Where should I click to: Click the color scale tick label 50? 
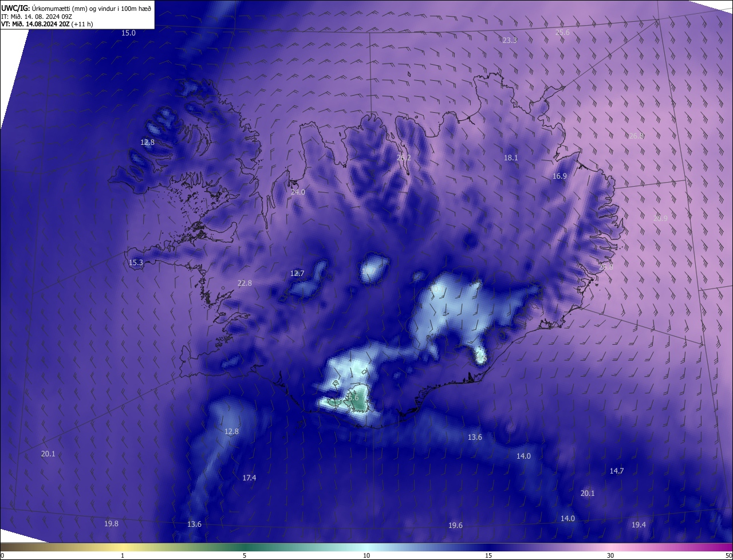(728, 555)
